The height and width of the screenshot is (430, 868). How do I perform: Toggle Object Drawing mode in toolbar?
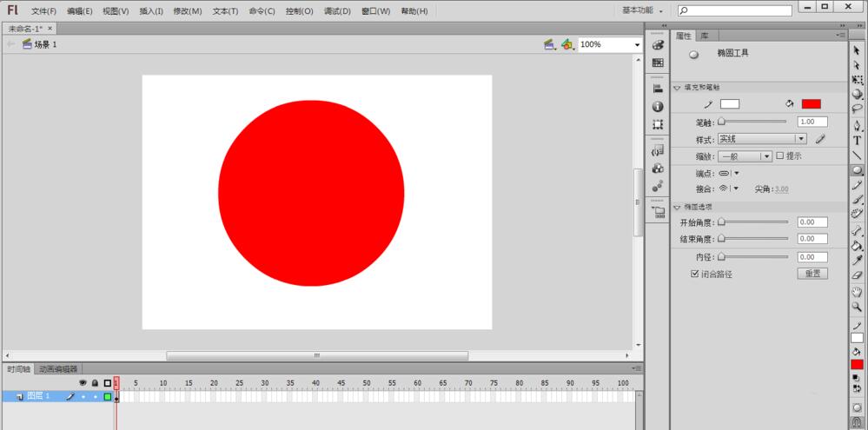857,407
